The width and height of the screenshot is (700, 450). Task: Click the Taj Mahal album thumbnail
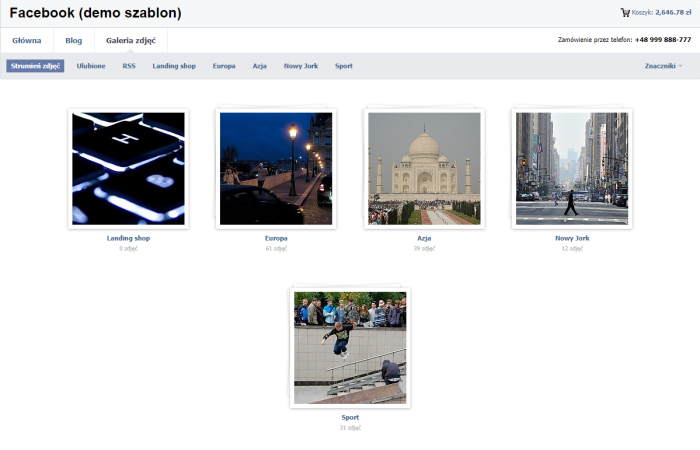click(424, 168)
